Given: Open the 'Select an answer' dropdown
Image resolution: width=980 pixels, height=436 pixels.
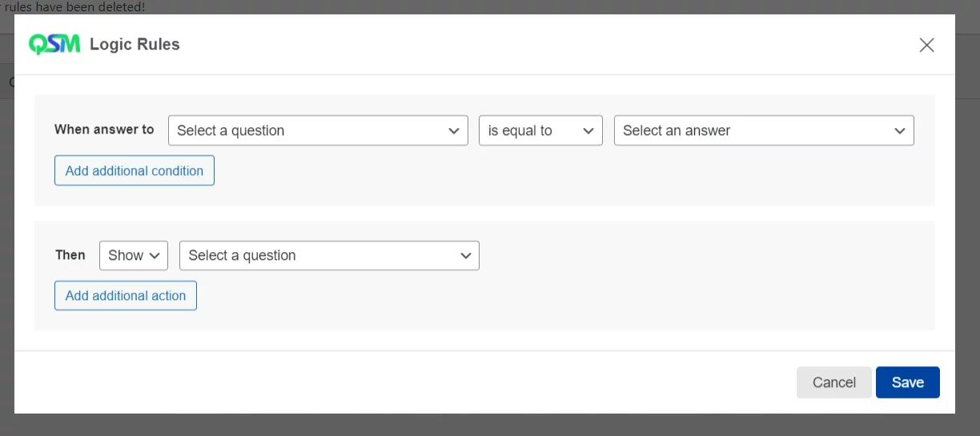Looking at the screenshot, I should coord(764,130).
